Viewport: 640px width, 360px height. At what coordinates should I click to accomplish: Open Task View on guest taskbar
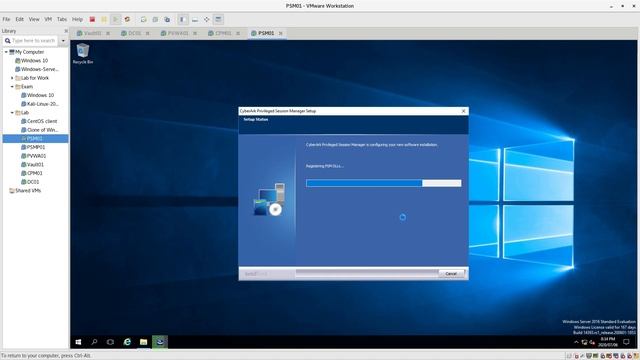111,342
